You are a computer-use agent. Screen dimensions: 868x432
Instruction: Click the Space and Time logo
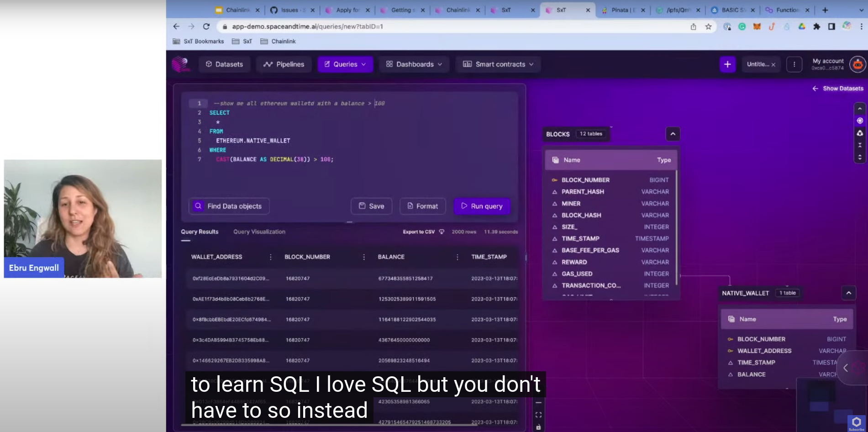click(181, 64)
